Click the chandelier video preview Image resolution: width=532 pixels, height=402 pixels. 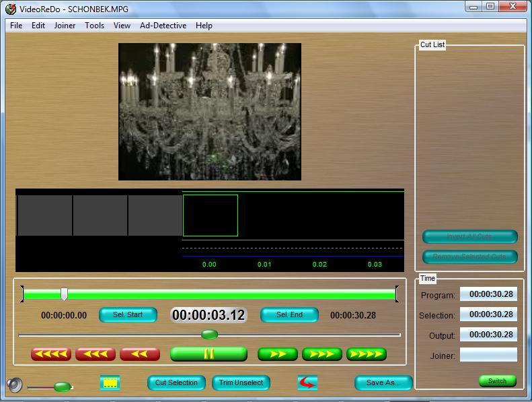click(x=210, y=112)
